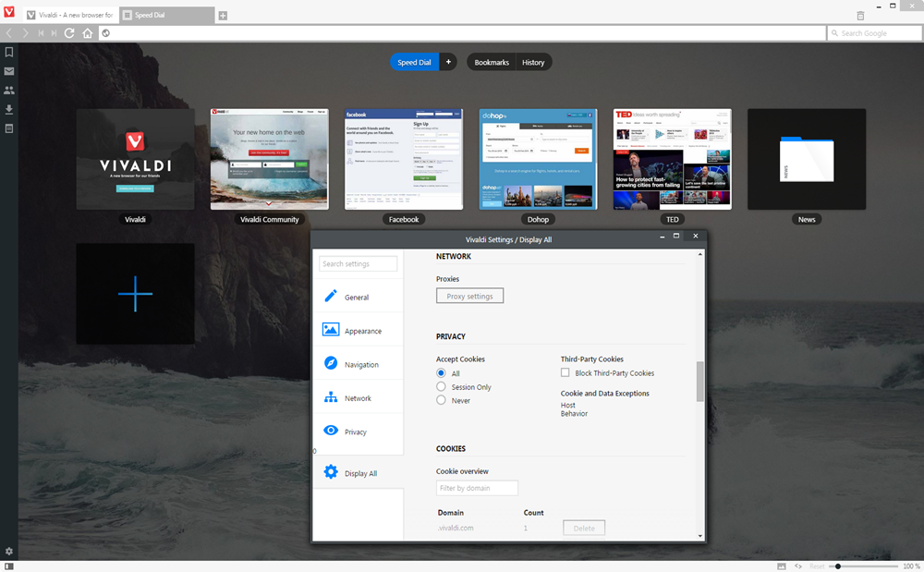Screen dimensions: 924x572
Task: Go forward using the forward arrow
Action: (25, 33)
